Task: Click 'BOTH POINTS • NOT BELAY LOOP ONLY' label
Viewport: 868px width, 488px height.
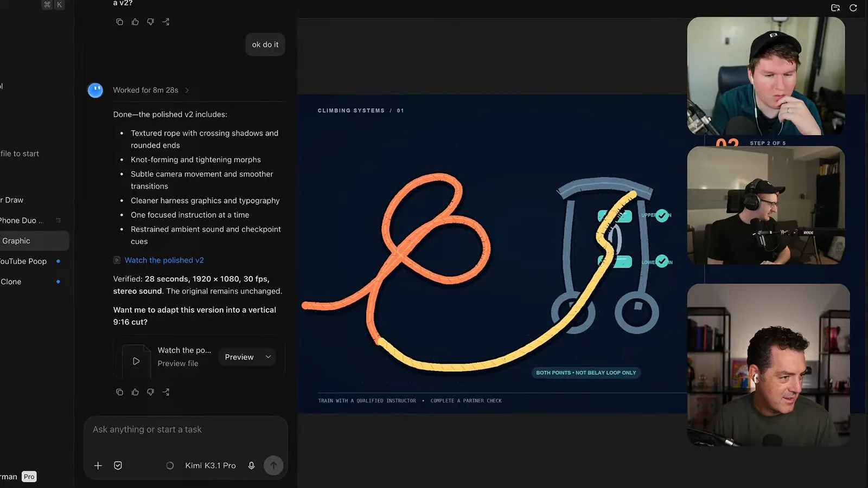Action: click(586, 373)
